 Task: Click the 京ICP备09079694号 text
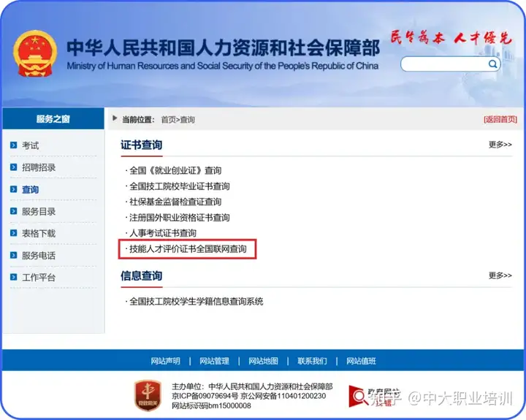coord(205,396)
